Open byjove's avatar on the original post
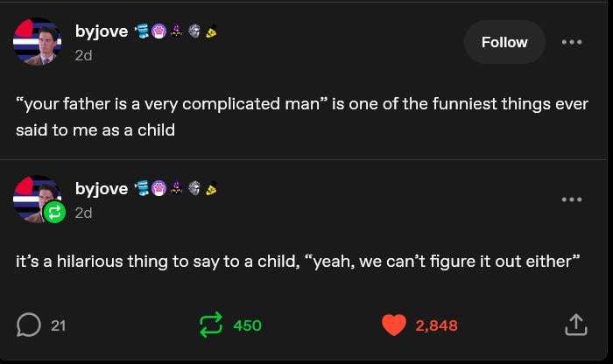Screen dimensions: 613x364 click(x=37, y=41)
